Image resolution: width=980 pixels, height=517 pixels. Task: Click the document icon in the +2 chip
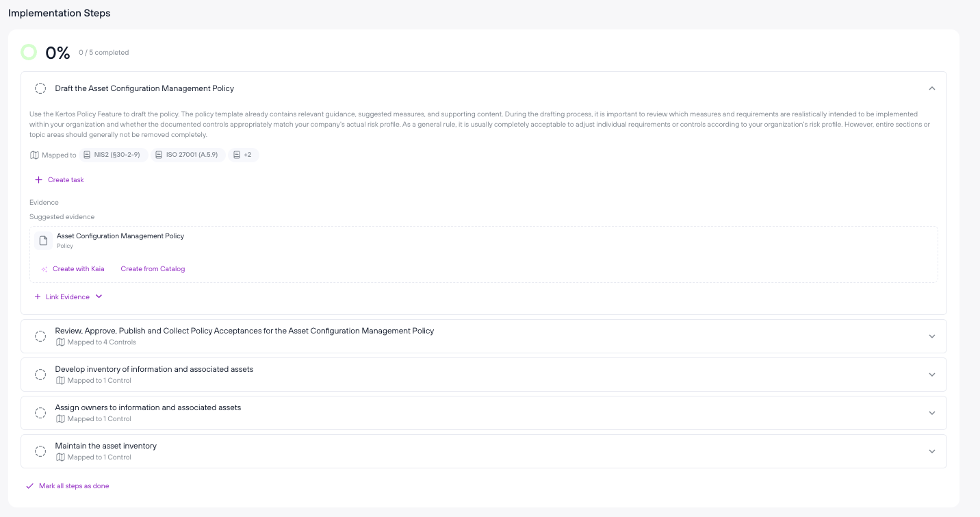click(x=237, y=155)
